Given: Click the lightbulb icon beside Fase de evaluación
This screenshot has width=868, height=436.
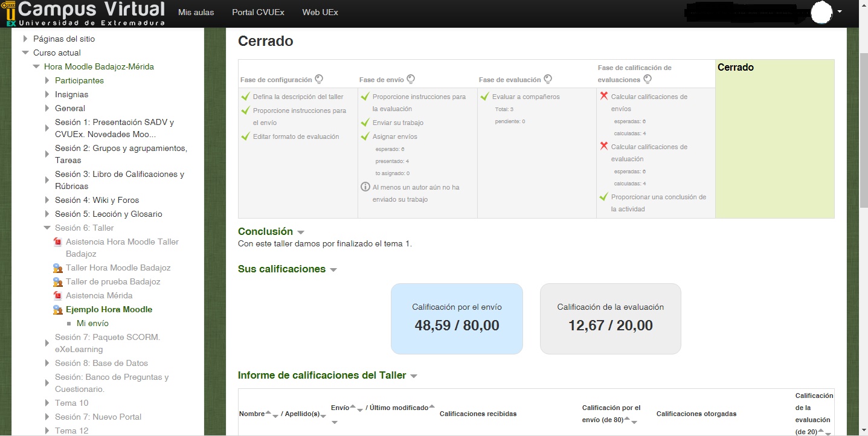Looking at the screenshot, I should pyautogui.click(x=548, y=79).
